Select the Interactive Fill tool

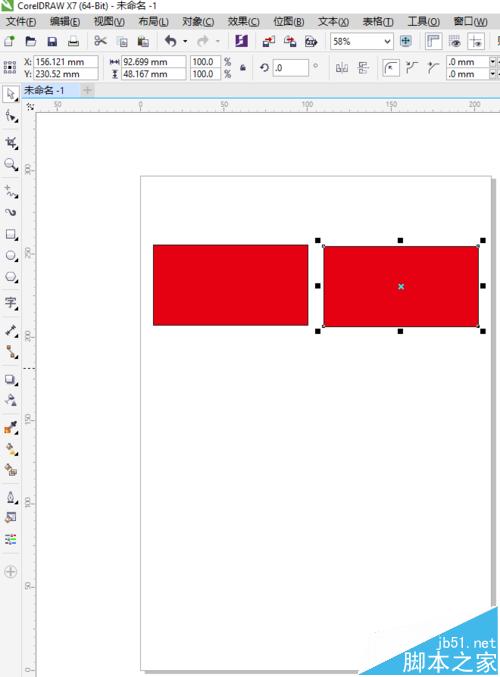click(x=11, y=449)
